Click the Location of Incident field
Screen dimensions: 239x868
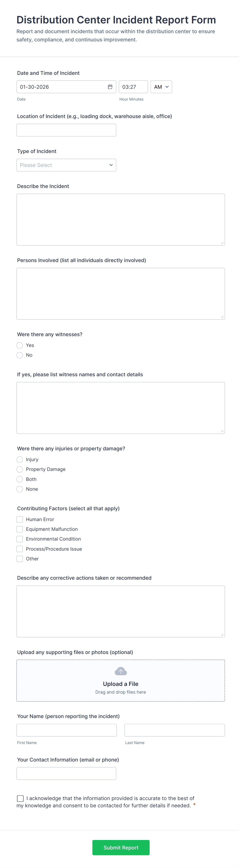coord(66,130)
